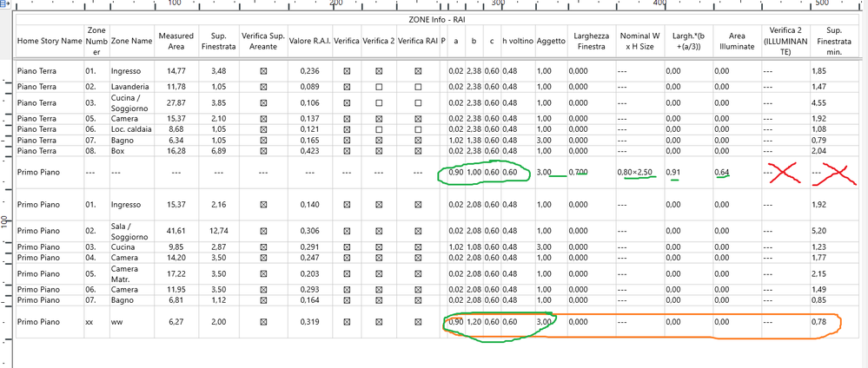868x368 pixels.
Task: Select the Aggetto column header
Action: 551,41
